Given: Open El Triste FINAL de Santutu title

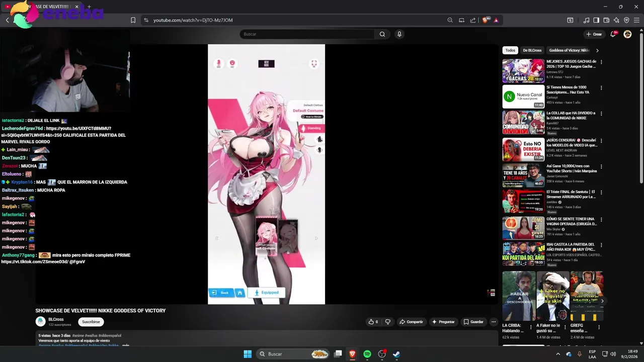Looking at the screenshot, I should tap(572, 194).
